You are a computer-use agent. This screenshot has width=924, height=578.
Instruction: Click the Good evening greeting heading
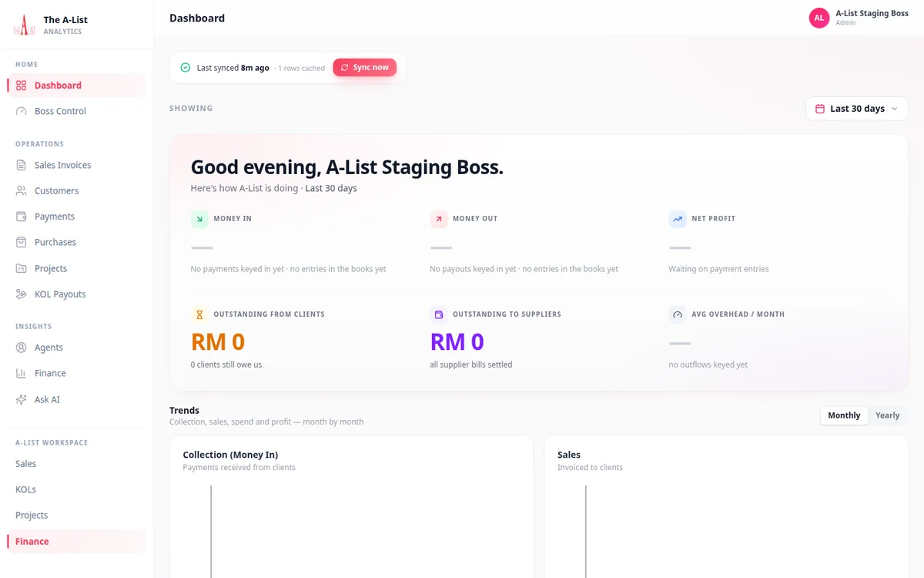pyautogui.click(x=347, y=167)
